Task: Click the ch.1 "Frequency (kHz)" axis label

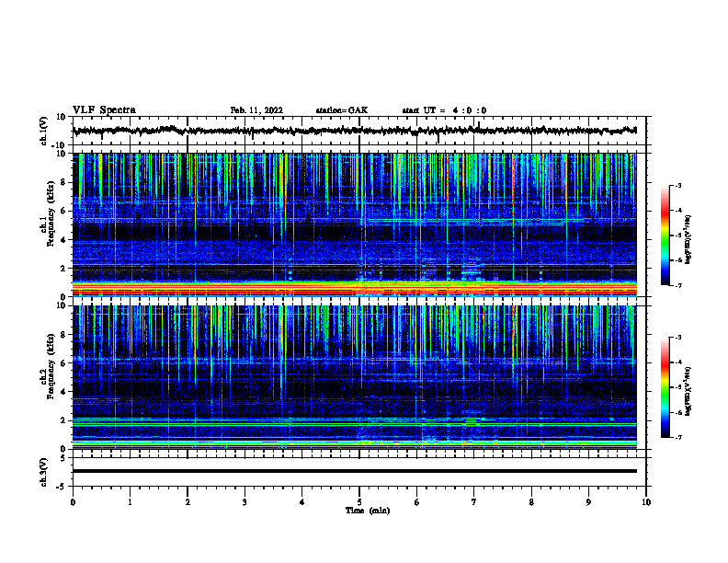Action: point(51,214)
